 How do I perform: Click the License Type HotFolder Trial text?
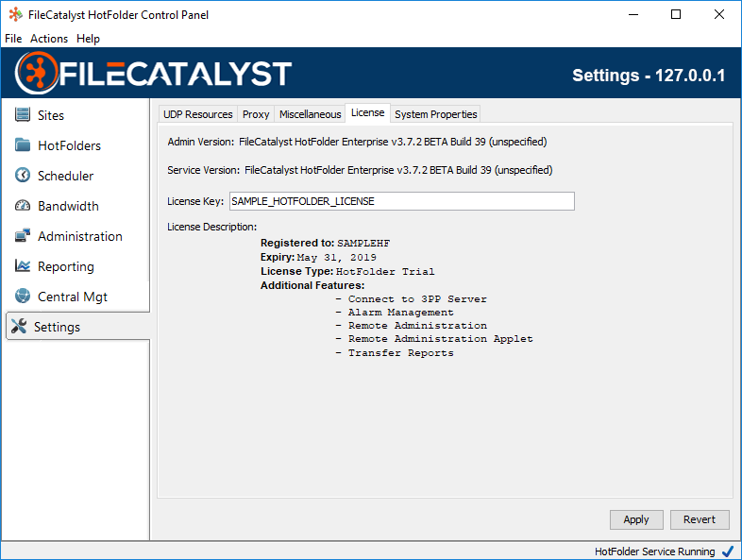click(347, 272)
